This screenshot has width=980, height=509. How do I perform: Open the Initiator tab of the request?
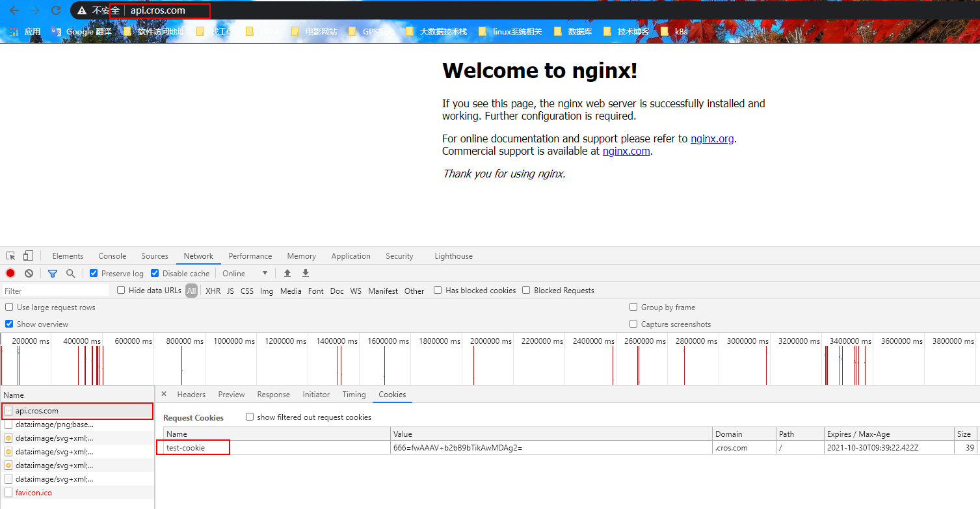[x=316, y=395]
